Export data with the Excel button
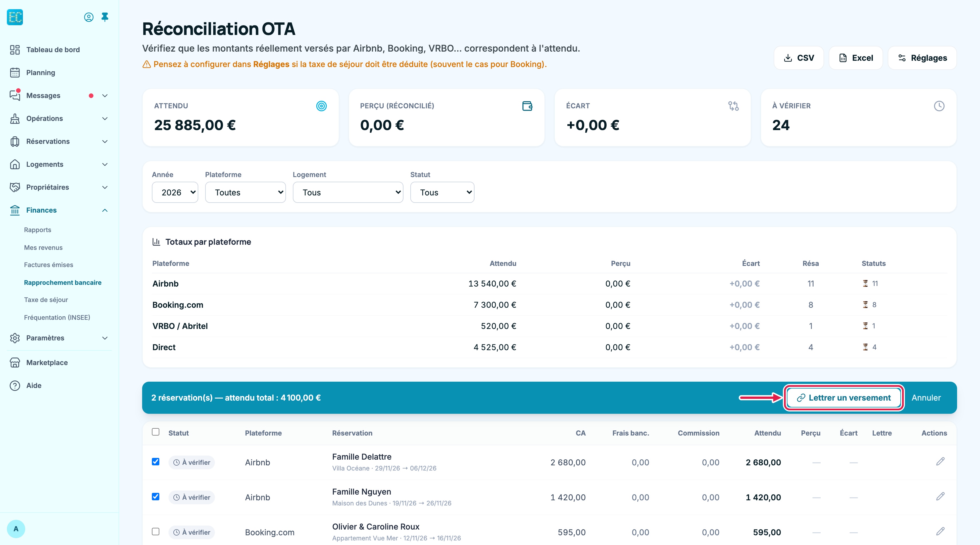Image resolution: width=980 pixels, height=545 pixels. pyautogui.click(x=856, y=58)
